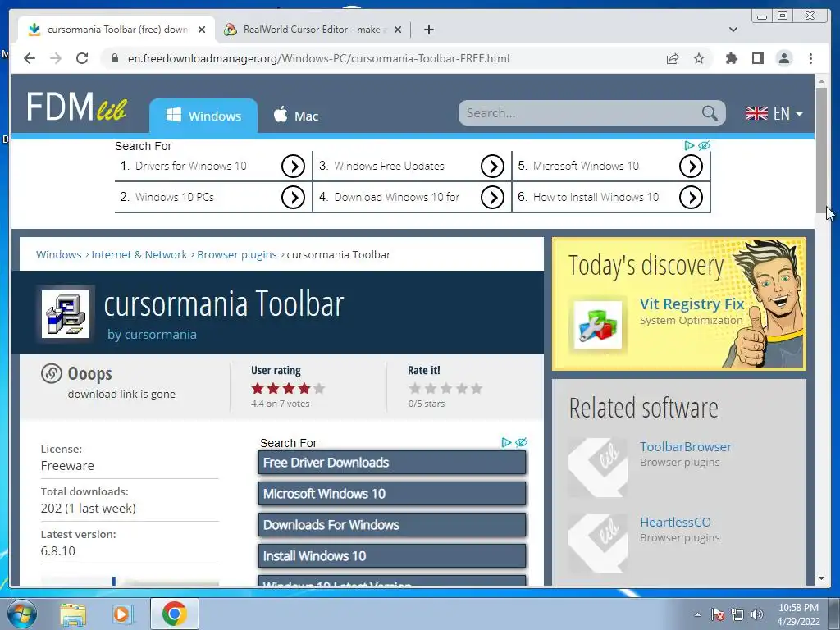Open AdChoices icon above Free Driver Downloads
Screen dimensions: 840x630
506,442
